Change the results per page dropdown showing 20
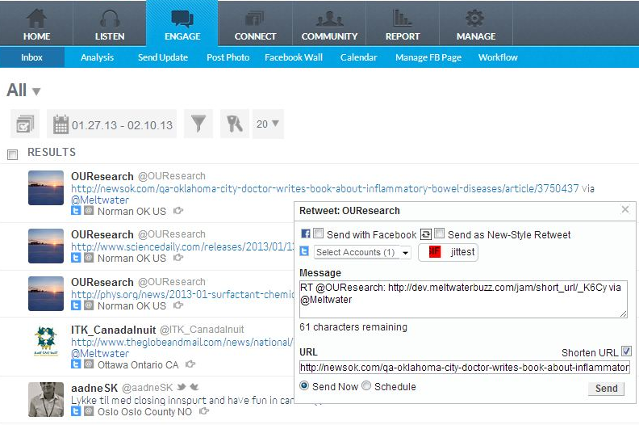Viewport: 640px width, 425px height. tap(268, 124)
